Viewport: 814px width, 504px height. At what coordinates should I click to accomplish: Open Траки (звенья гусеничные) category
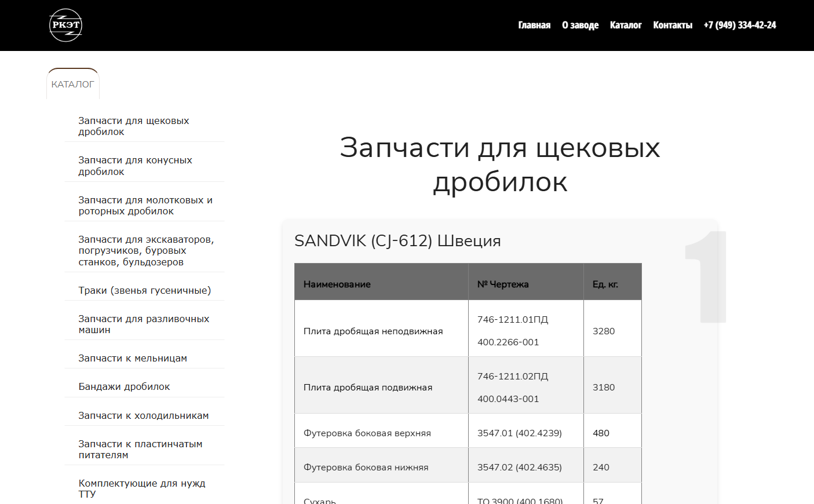tap(145, 290)
